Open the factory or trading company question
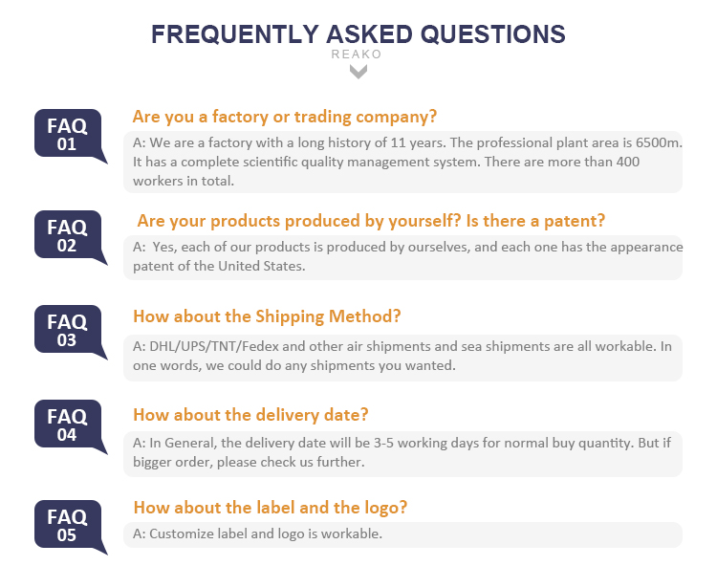 point(285,117)
